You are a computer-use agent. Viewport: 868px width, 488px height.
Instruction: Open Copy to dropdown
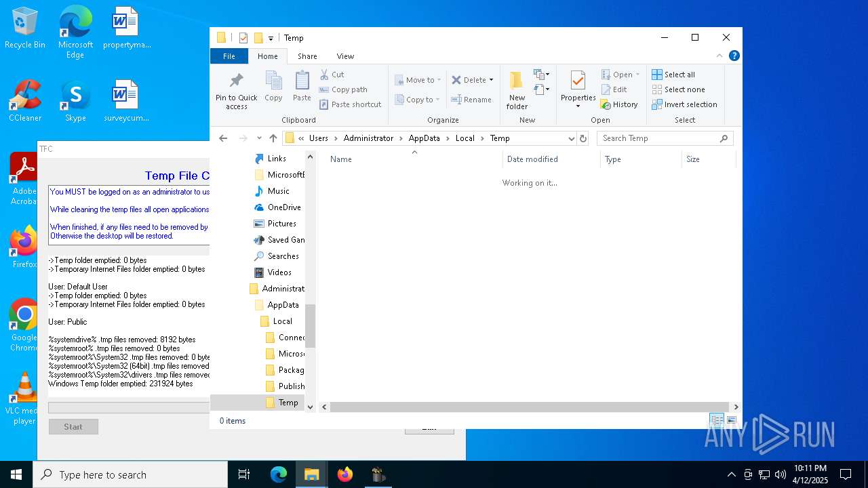point(418,100)
